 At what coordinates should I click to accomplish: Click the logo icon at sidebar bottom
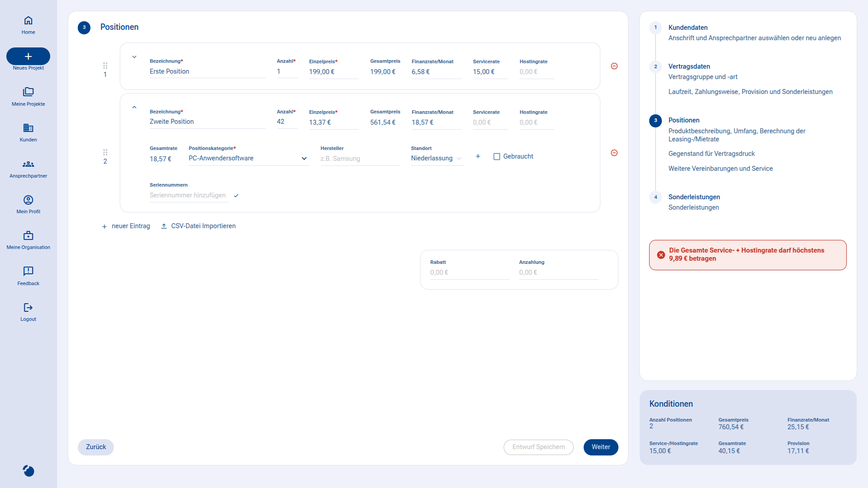pyautogui.click(x=28, y=471)
